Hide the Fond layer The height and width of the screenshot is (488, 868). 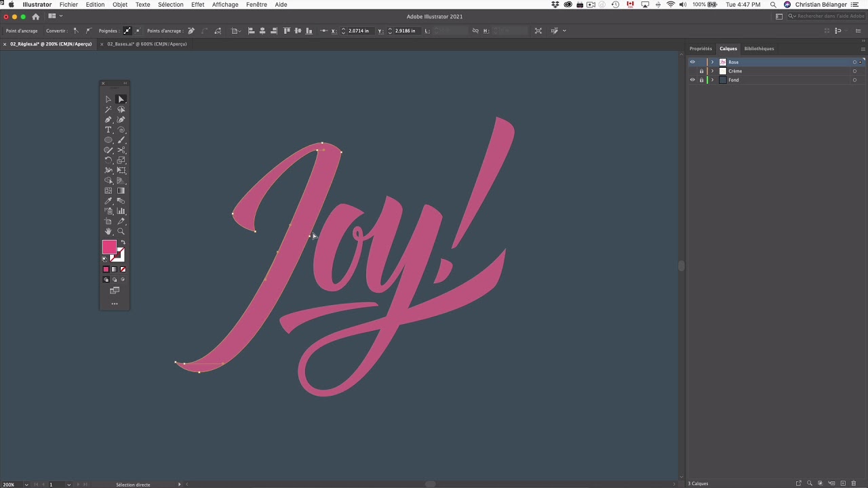pyautogui.click(x=692, y=80)
